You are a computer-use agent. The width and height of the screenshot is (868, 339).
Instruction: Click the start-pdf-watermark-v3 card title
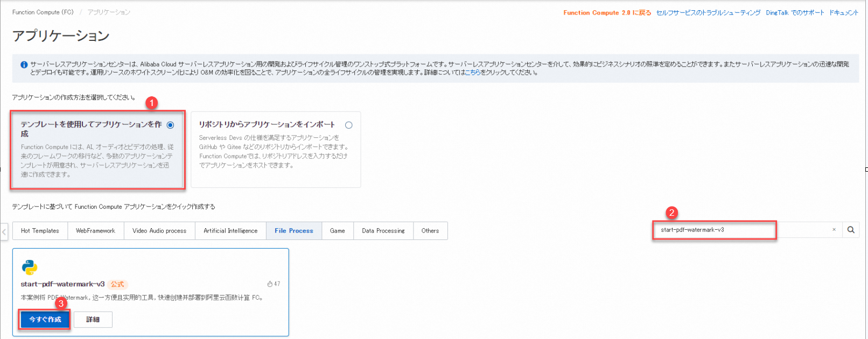click(62, 284)
